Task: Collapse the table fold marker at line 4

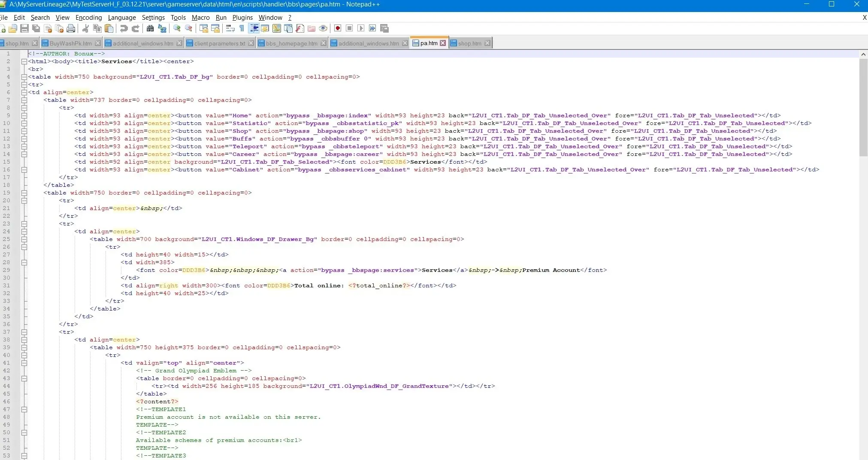Action: coord(24,77)
